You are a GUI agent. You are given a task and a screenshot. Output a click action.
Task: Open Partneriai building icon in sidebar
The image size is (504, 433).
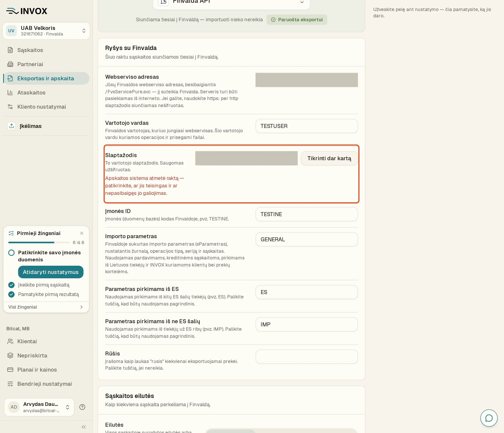pyautogui.click(x=10, y=64)
